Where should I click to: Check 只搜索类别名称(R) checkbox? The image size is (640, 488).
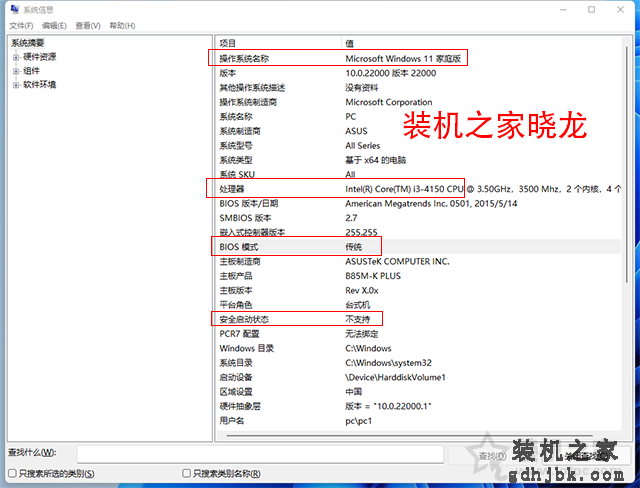[x=186, y=473]
